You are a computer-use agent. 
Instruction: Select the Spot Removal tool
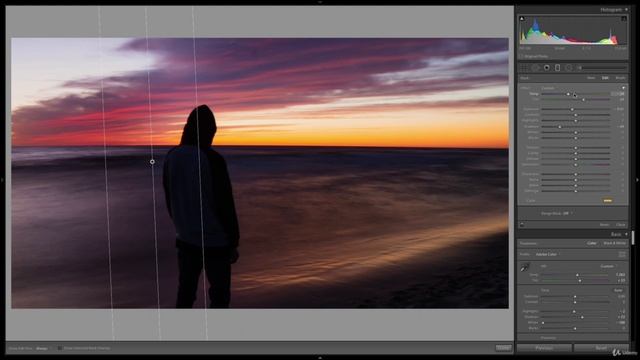(x=536, y=68)
